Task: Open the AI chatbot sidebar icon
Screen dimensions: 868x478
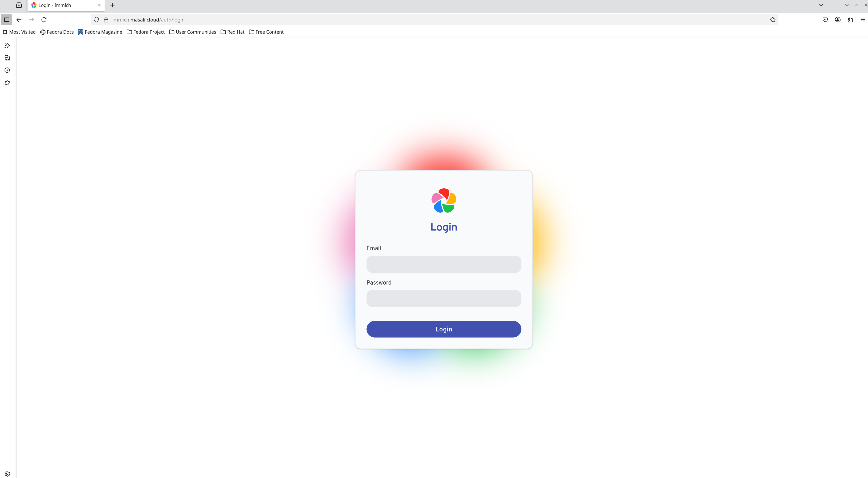Action: coord(7,45)
